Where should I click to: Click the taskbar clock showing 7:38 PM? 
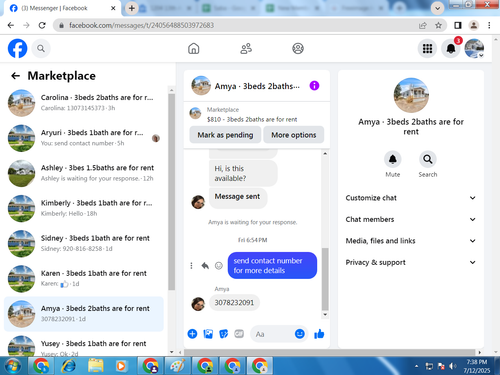point(477,366)
